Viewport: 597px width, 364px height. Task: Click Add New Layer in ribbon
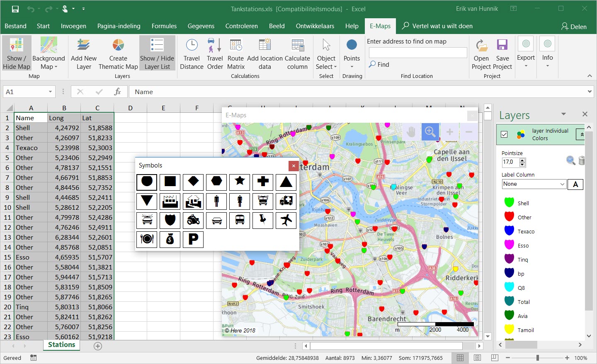click(x=84, y=53)
